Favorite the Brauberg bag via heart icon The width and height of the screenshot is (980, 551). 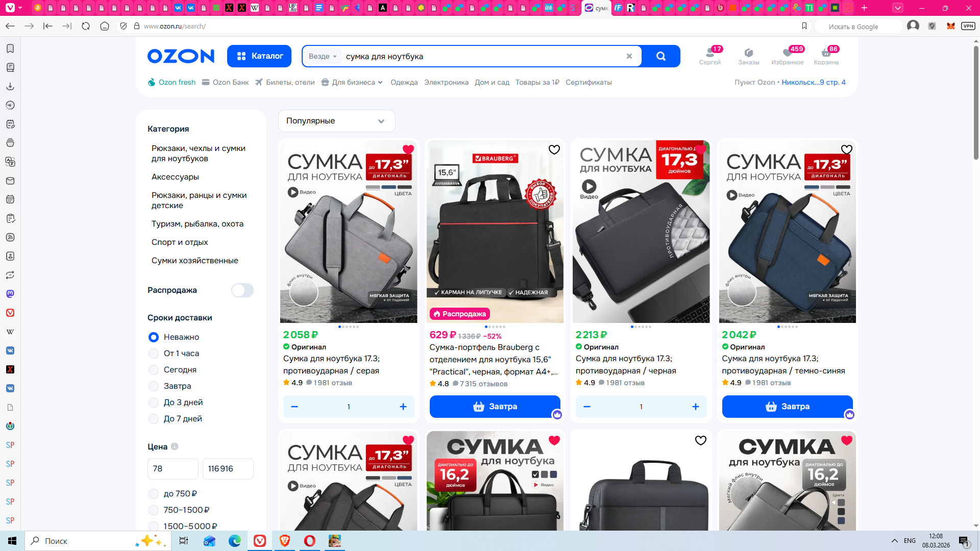[554, 149]
